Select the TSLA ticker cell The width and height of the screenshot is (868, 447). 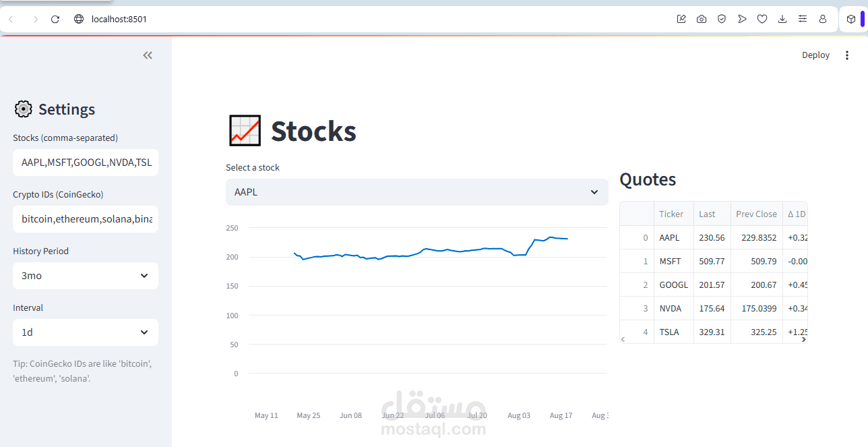pos(673,332)
